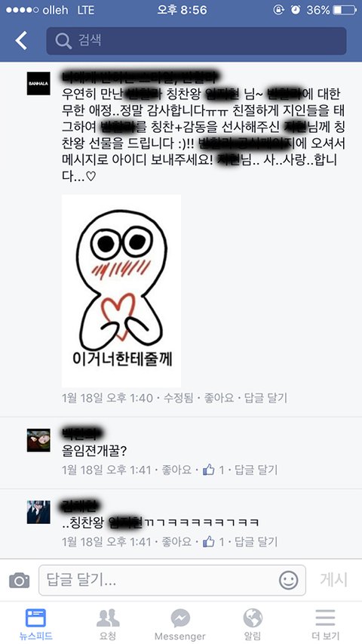Open the 요청 friend requests tab

(108, 624)
